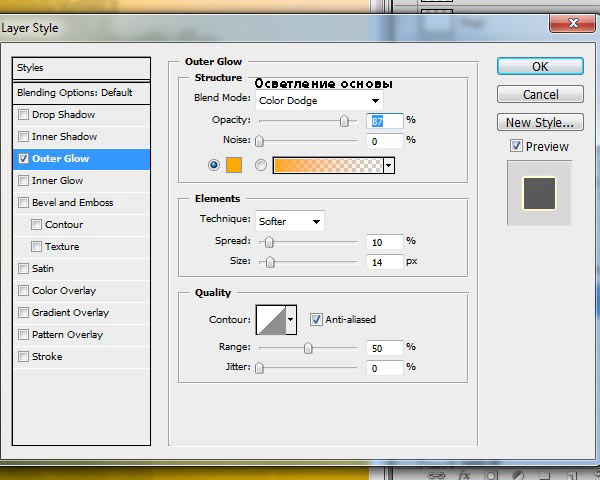Open the Styles presets section

(82, 68)
